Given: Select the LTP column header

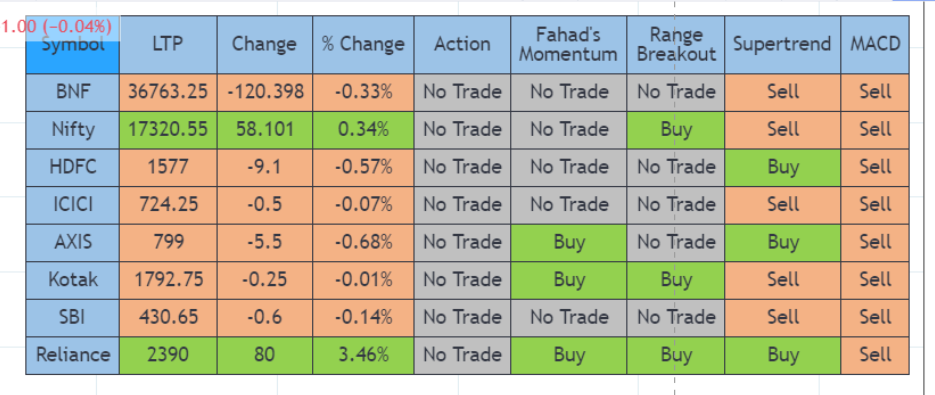Looking at the screenshot, I should pyautogui.click(x=168, y=45).
